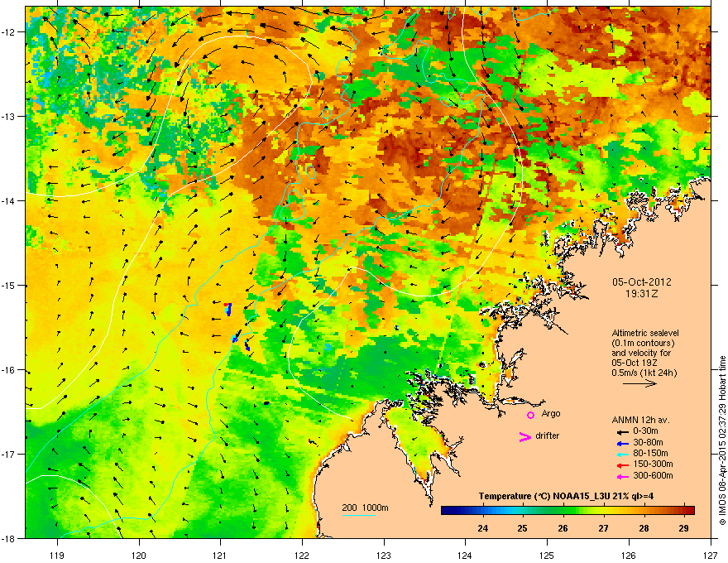
Task: Click the green section of color bar above 26
Action: point(563,510)
